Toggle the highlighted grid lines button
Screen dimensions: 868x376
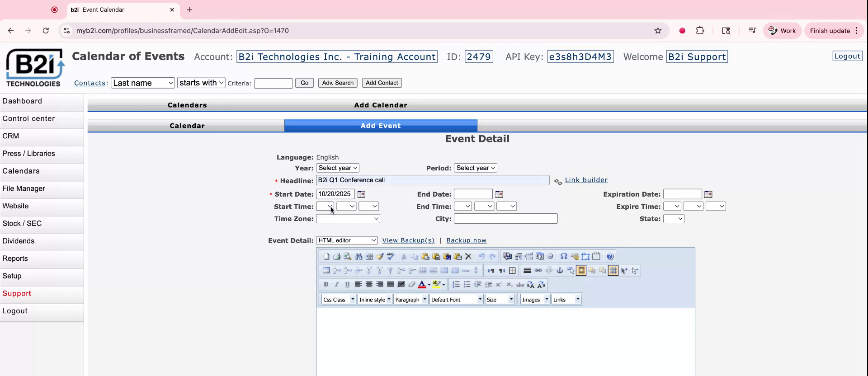click(x=613, y=270)
